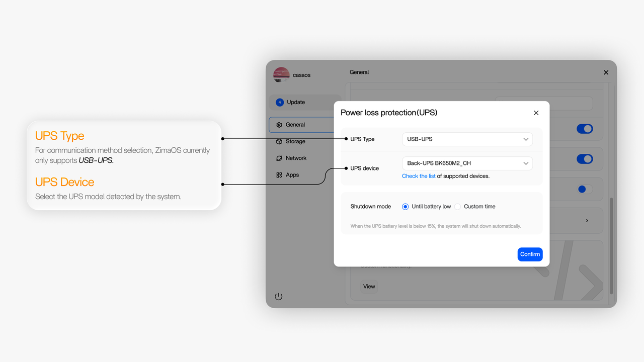Click the Network icon in sidebar
The image size is (644, 362).
(x=279, y=158)
